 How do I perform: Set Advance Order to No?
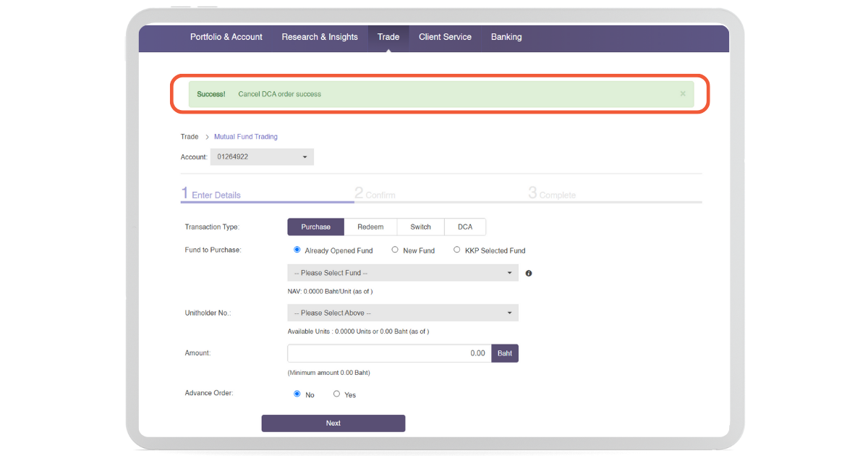[x=297, y=394]
